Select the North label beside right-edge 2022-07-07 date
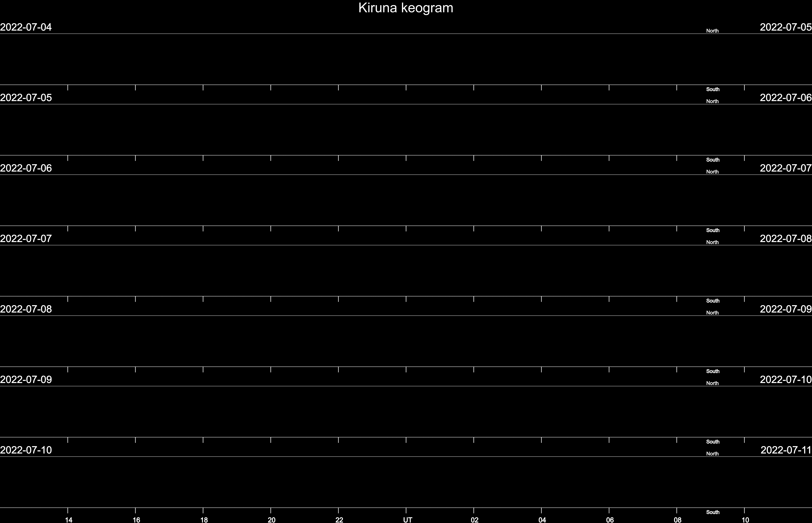Viewport: 812px width, 523px height. point(712,172)
